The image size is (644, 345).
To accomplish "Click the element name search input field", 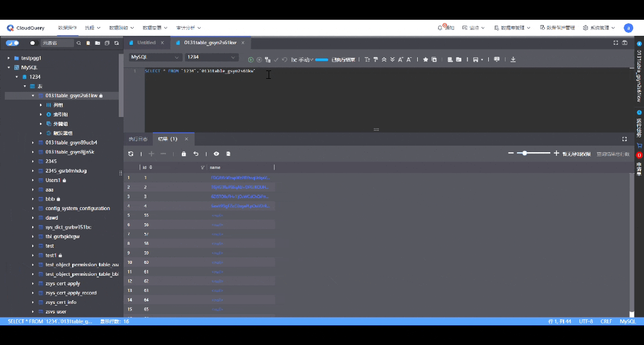I will (x=57, y=43).
